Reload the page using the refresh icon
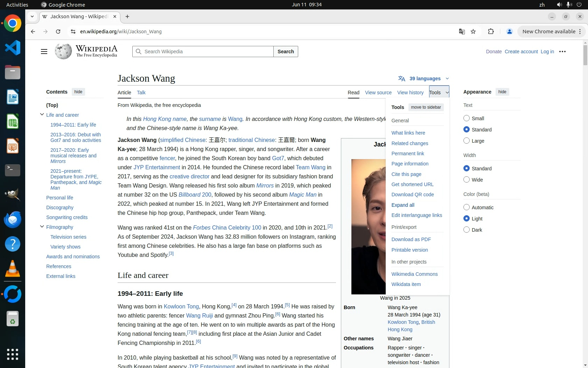Screen dimensions: 588x368 [58, 32]
